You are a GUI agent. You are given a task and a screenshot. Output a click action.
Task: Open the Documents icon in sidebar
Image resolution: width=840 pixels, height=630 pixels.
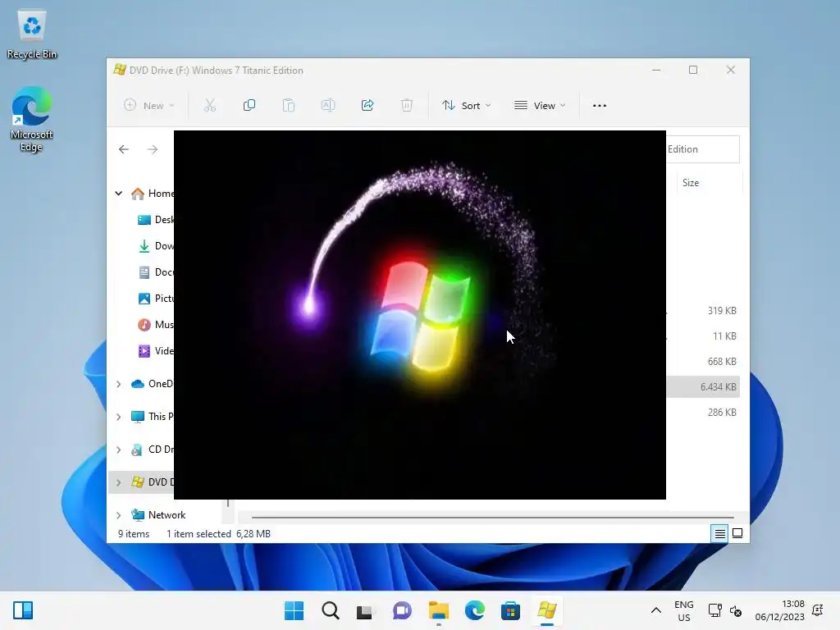click(x=144, y=272)
